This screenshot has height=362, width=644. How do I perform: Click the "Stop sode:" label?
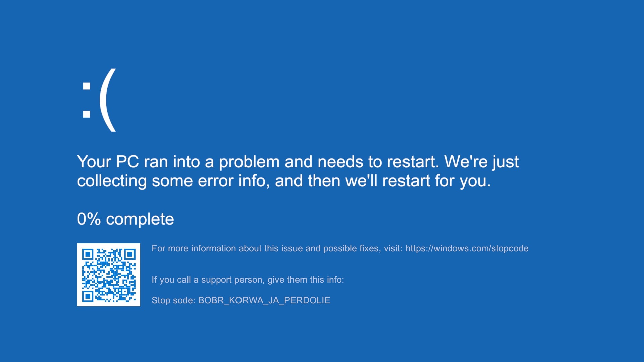(x=173, y=300)
